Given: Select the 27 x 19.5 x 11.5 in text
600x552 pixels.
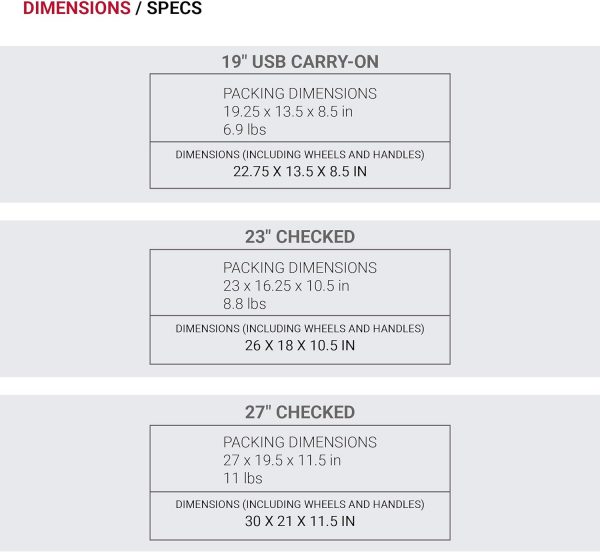Looking at the screenshot, I should tap(282, 460).
